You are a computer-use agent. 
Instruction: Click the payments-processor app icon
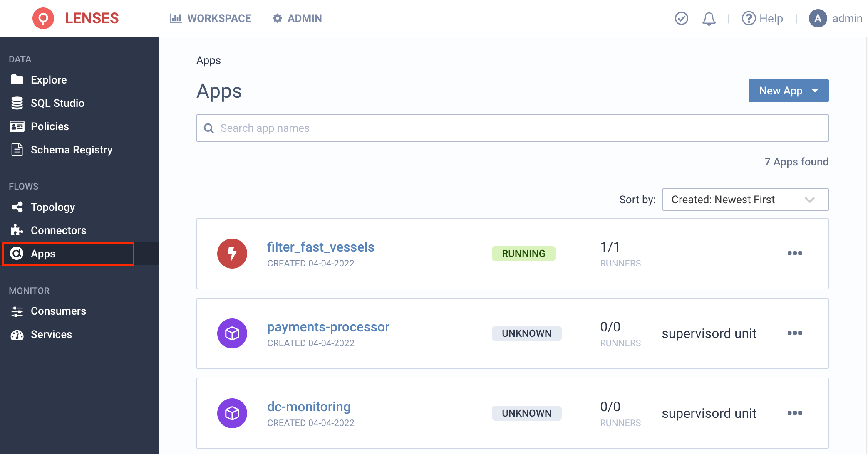point(233,333)
